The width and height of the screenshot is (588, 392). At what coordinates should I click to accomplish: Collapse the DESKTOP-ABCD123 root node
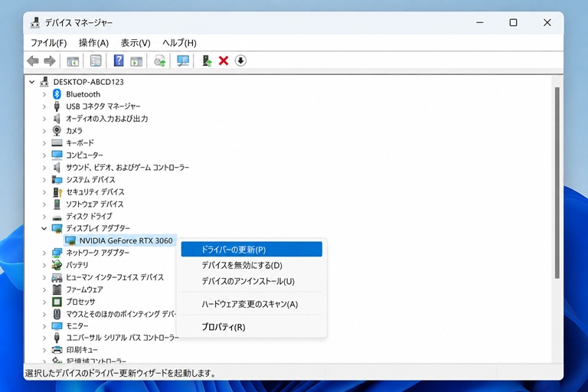pyautogui.click(x=32, y=82)
